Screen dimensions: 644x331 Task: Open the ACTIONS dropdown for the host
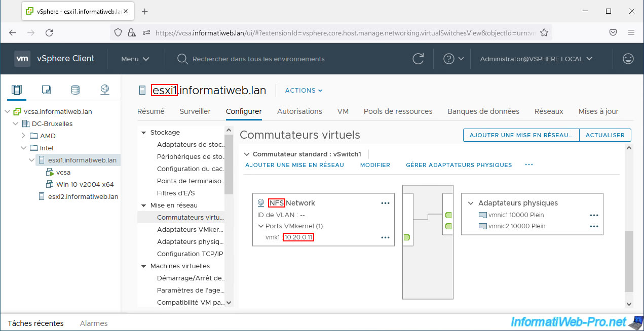304,91
